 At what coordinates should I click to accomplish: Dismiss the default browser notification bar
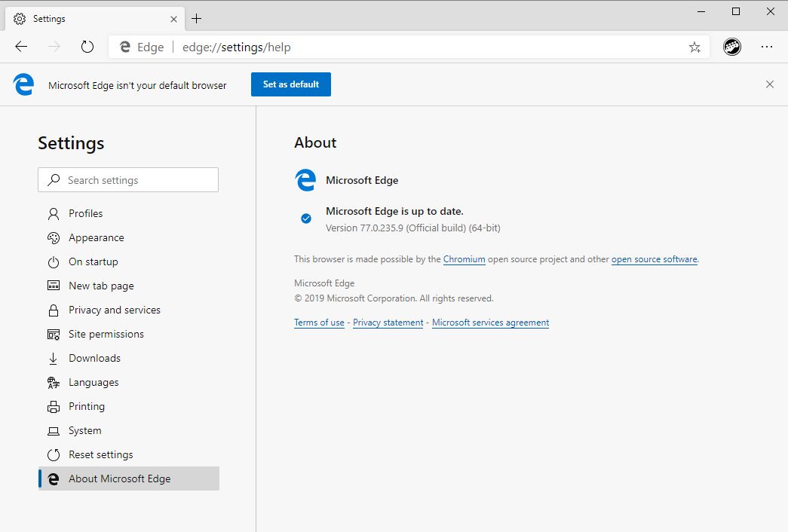[770, 84]
